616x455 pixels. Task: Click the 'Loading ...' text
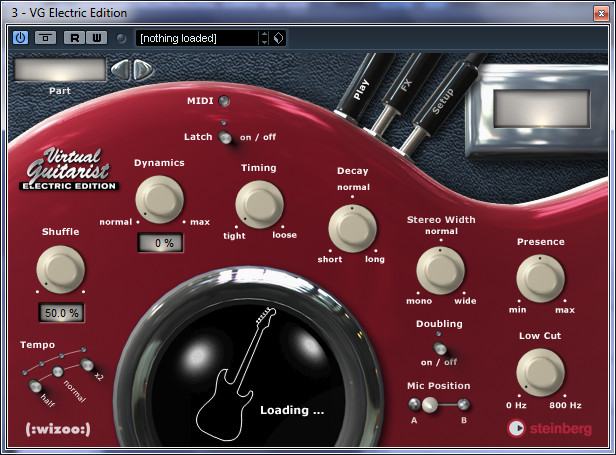pos(292,411)
